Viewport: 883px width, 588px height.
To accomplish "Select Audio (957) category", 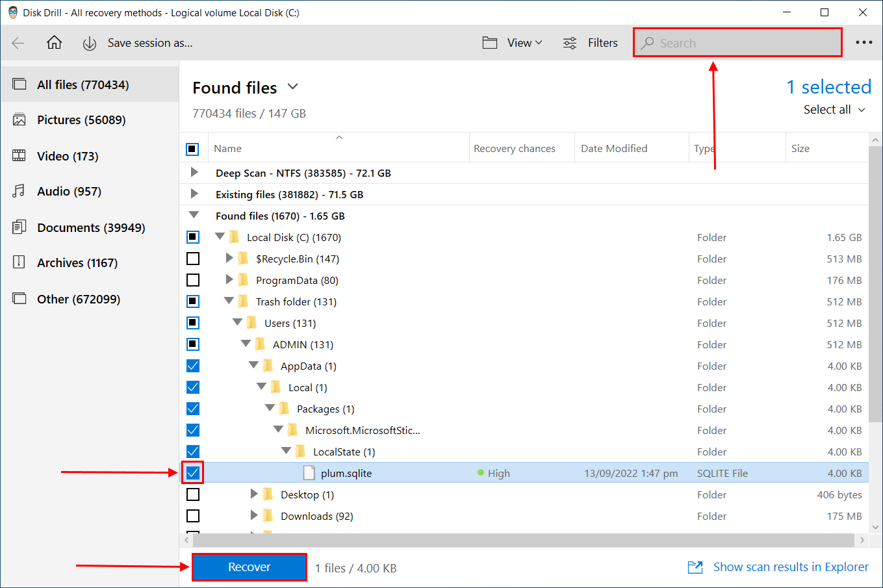I will (x=90, y=191).
